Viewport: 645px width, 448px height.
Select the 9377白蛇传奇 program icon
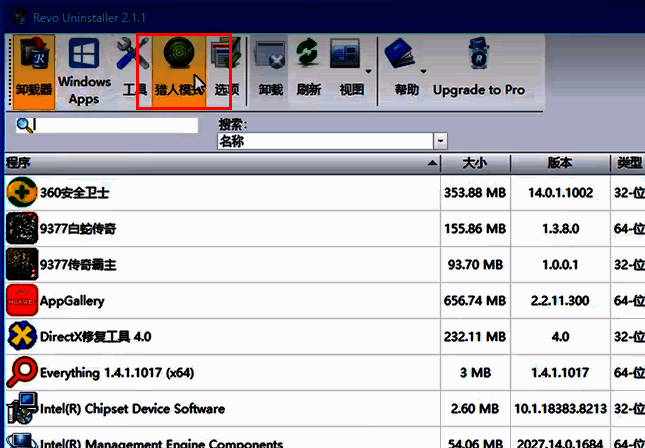pos(22,228)
